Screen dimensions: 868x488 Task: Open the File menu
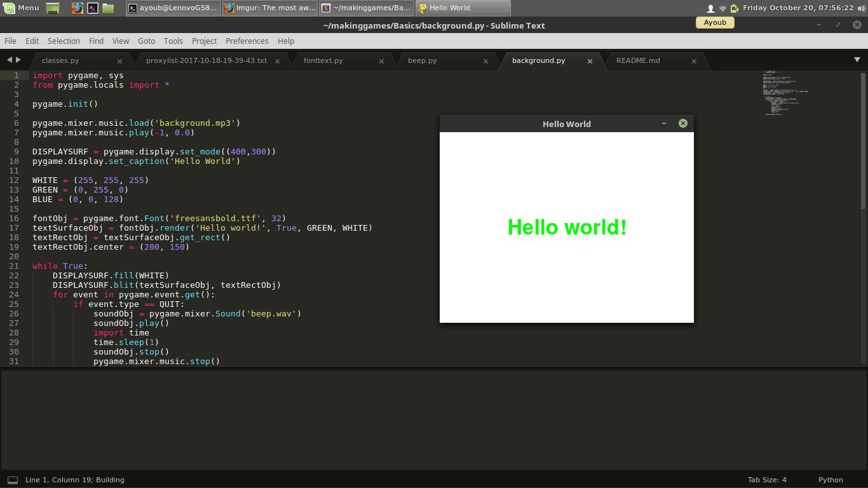(11, 41)
